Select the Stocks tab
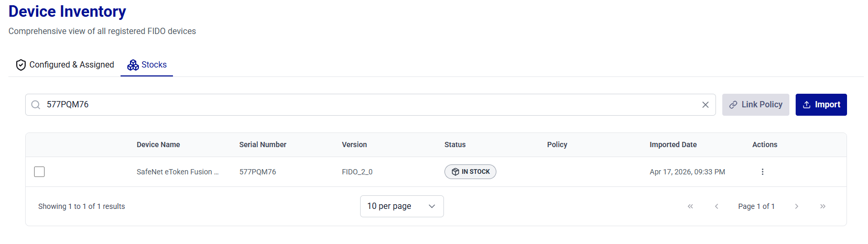This screenshot has height=244, width=868. (x=147, y=65)
